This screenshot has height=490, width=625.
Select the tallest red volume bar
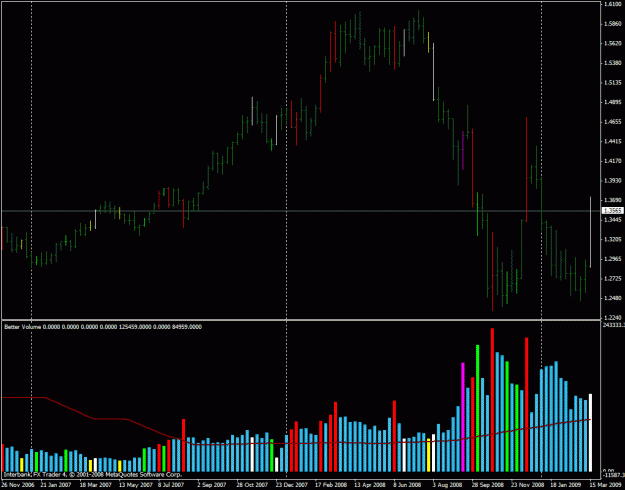(492, 400)
